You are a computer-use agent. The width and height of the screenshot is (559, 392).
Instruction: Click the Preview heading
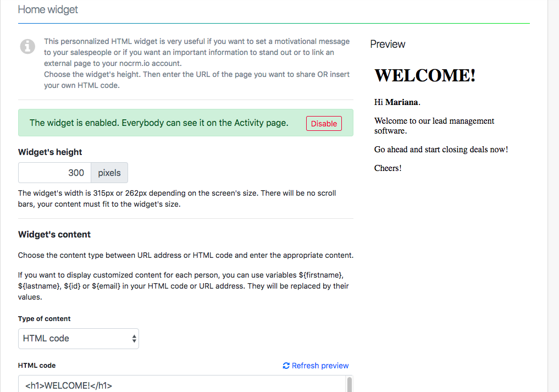click(388, 45)
